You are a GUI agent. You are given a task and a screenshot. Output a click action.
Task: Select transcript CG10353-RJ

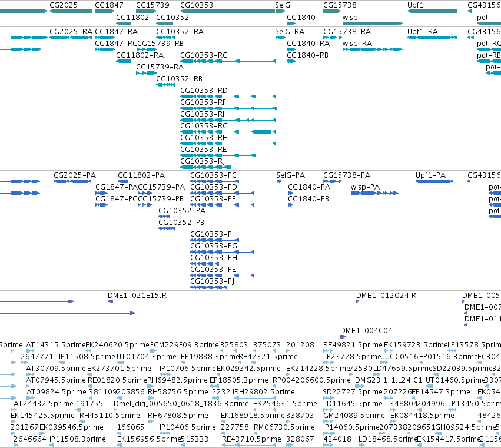tap(203, 162)
